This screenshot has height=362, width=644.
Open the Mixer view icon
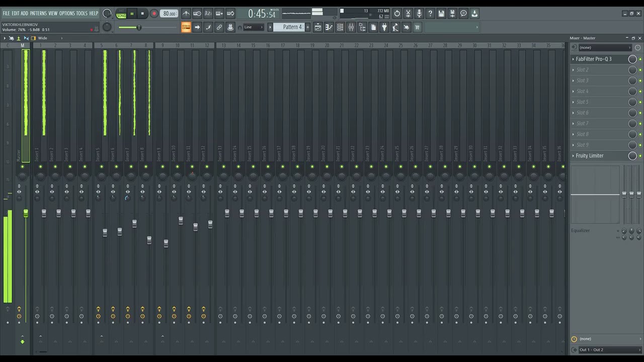(351, 27)
